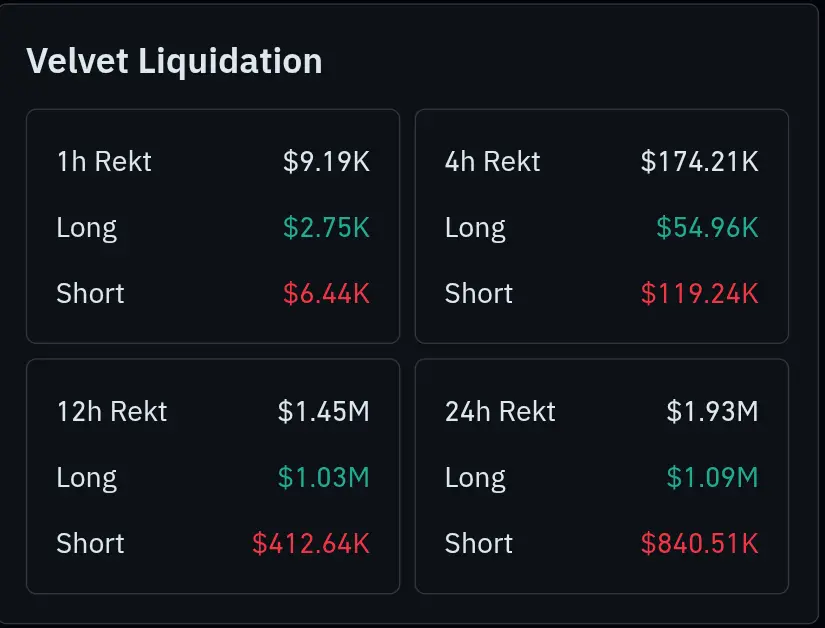Click the 4h Rekt total $174.21K
825x628 pixels.
700,161
